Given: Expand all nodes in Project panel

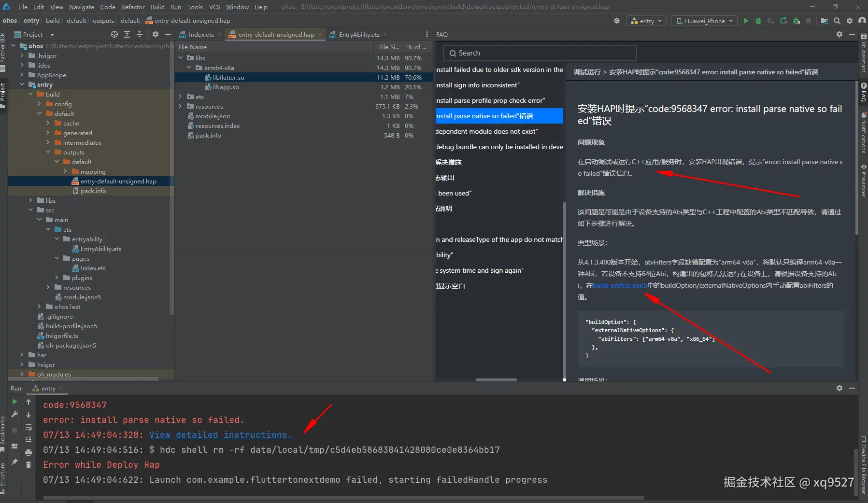Looking at the screenshot, I should pos(127,34).
